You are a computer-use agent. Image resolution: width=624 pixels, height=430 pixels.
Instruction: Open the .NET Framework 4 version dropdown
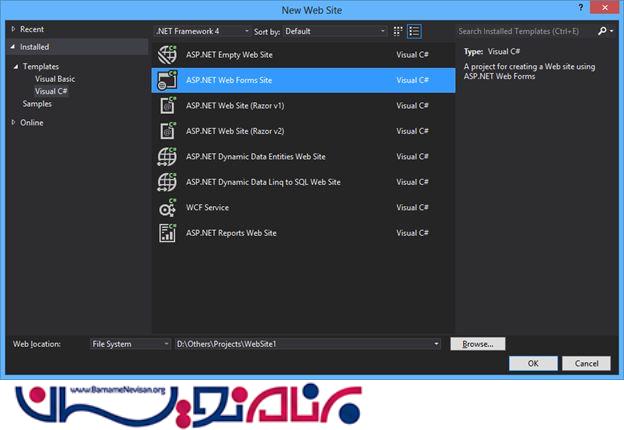pos(203,31)
